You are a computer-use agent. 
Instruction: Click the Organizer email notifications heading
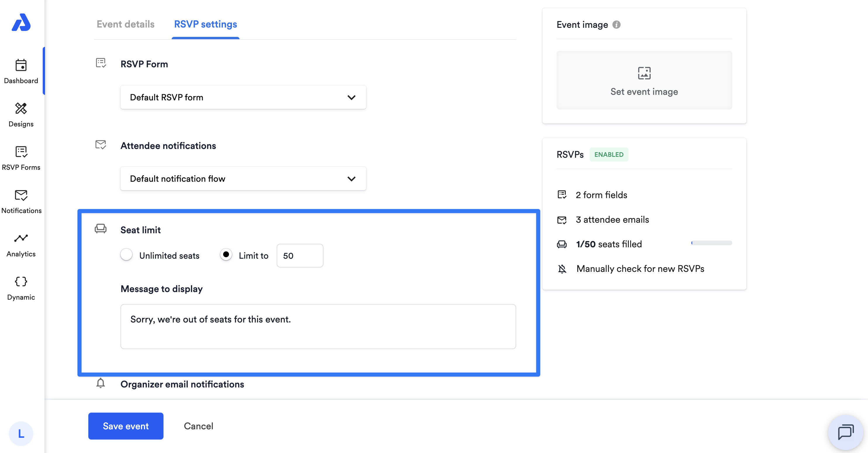pos(182,384)
